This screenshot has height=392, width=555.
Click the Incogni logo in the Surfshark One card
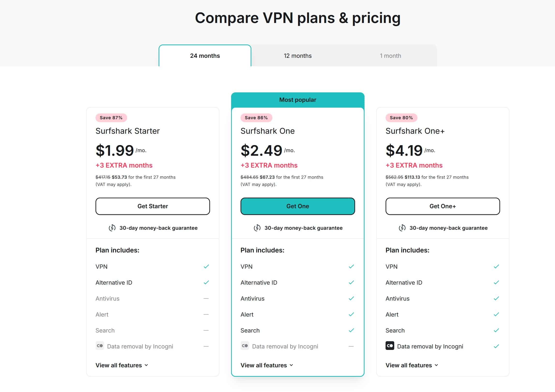tap(245, 346)
